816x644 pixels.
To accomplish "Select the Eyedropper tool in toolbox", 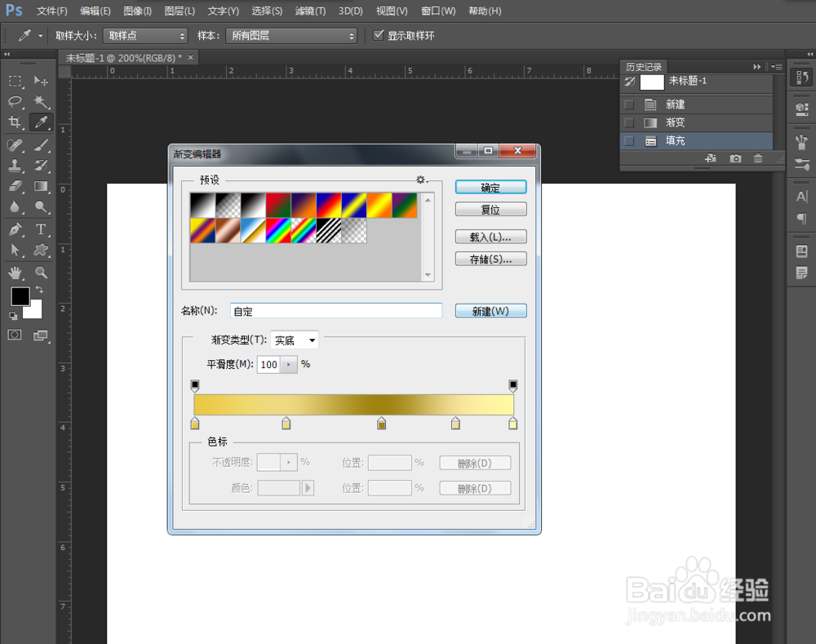I will click(41, 122).
